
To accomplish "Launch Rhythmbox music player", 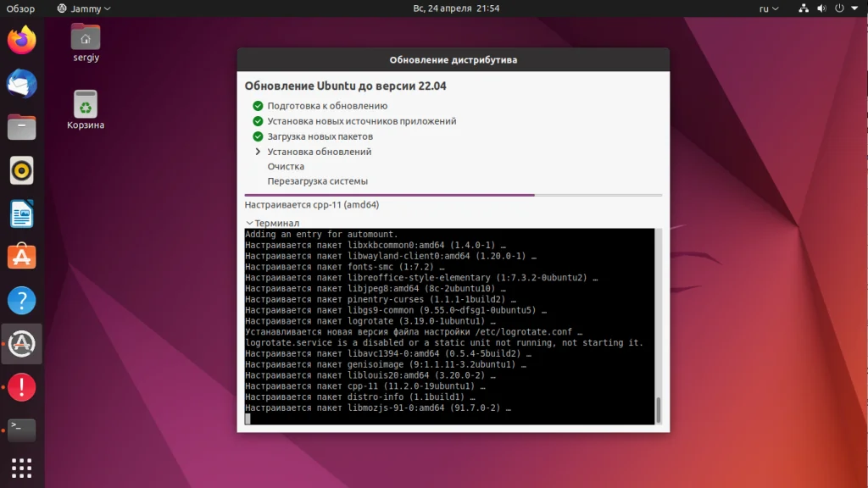I will pyautogui.click(x=21, y=170).
